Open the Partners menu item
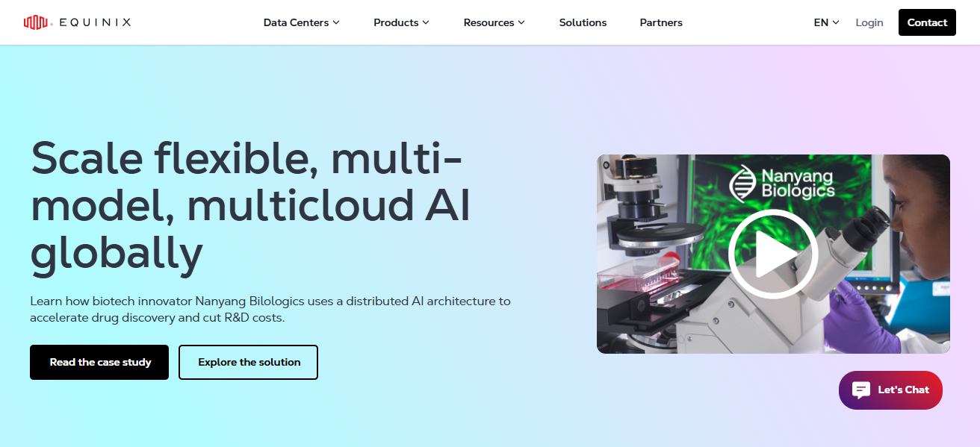Image resolution: width=980 pixels, height=447 pixels. pos(661,22)
